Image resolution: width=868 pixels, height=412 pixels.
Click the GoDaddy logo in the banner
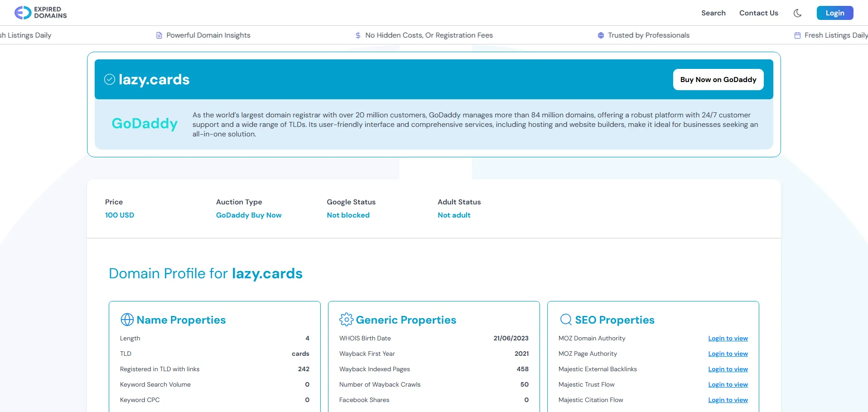pyautogui.click(x=145, y=123)
